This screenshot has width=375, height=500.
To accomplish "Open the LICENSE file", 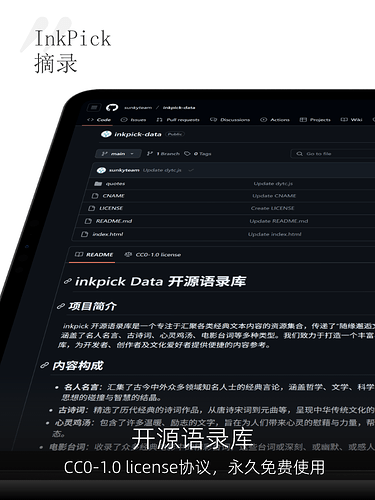I will click(111, 208).
